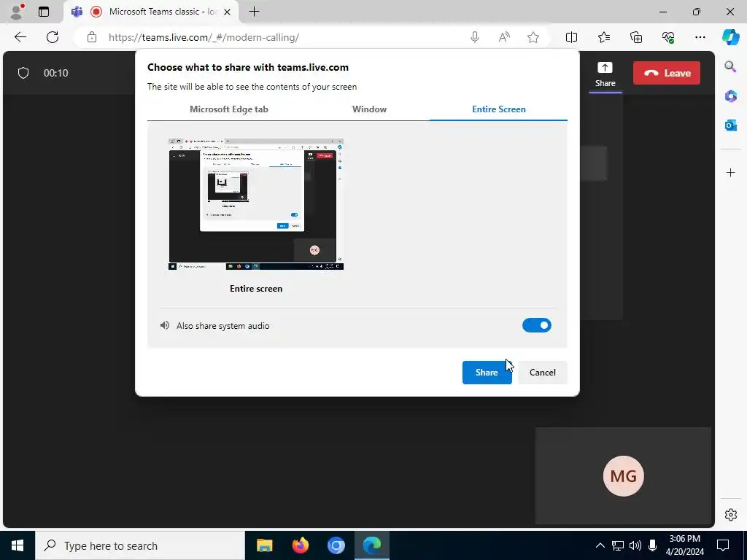This screenshot has height=560, width=747.
Task: Open sidebar Search icon
Action: (x=730, y=66)
